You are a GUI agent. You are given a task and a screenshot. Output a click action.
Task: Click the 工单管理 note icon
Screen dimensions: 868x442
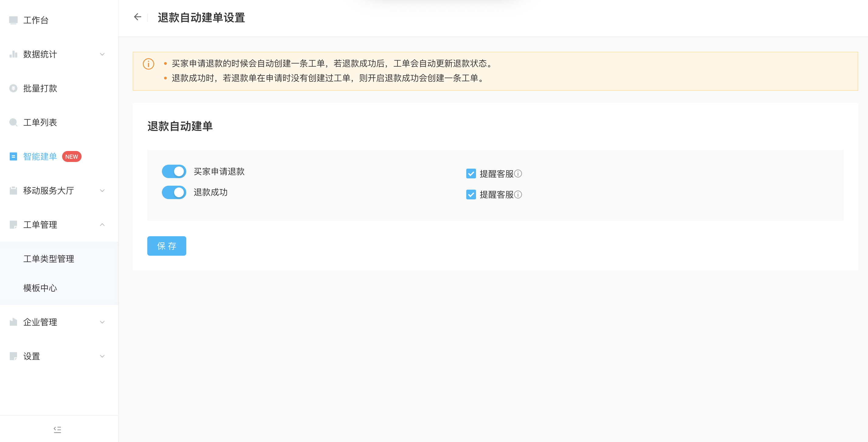(13, 225)
